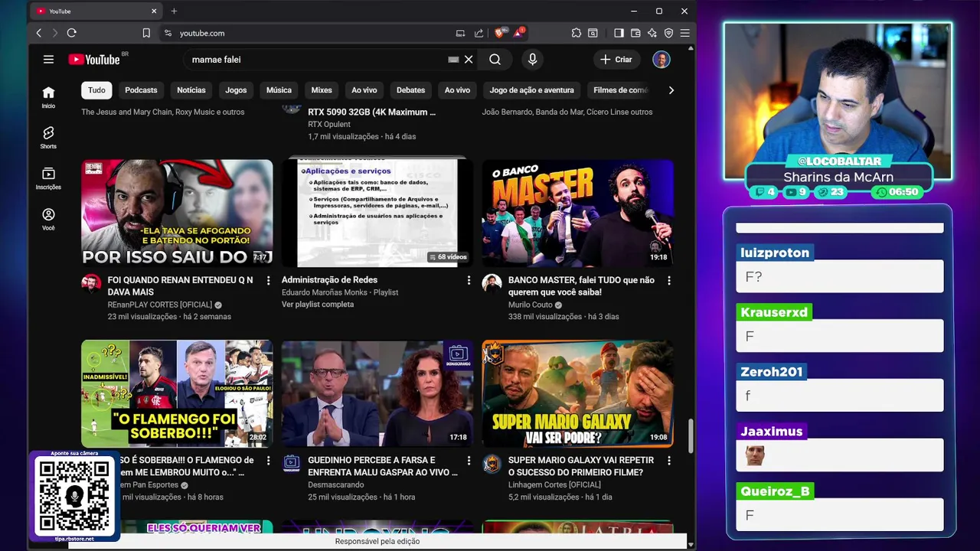Go to Início in sidebar
This screenshot has height=551, width=980.
click(x=48, y=97)
